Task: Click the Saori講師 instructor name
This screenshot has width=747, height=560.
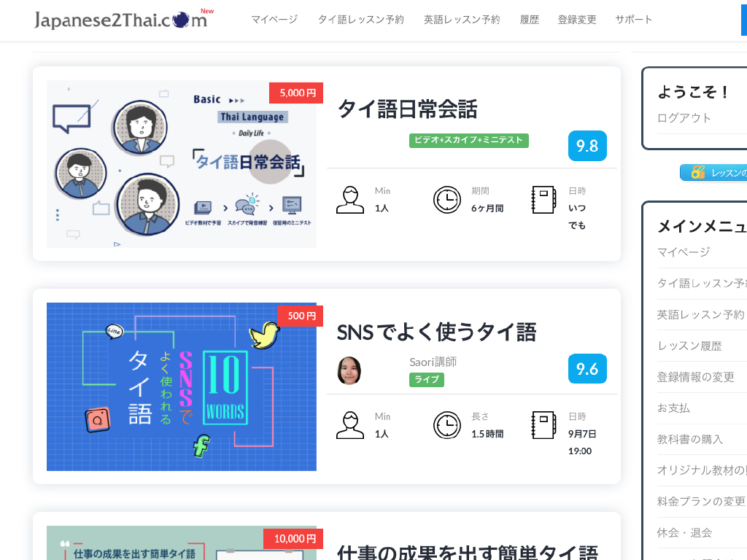Action: pos(433,362)
